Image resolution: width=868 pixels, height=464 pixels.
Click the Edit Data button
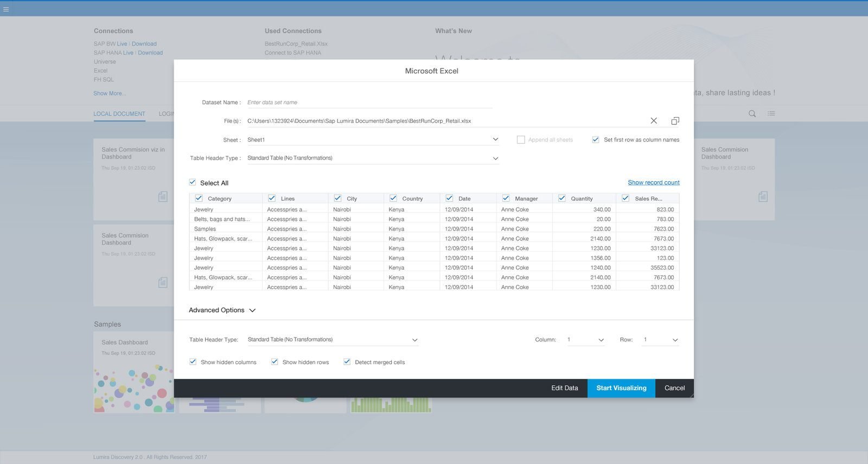tap(565, 388)
